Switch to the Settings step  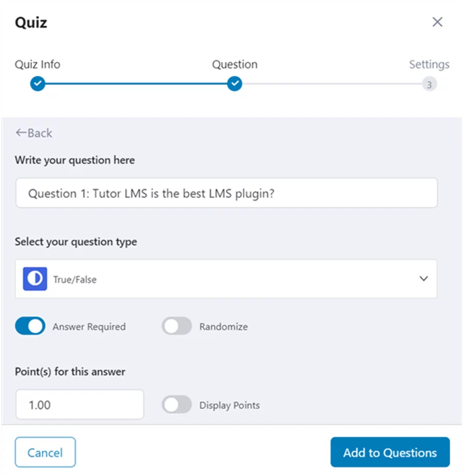(x=429, y=64)
